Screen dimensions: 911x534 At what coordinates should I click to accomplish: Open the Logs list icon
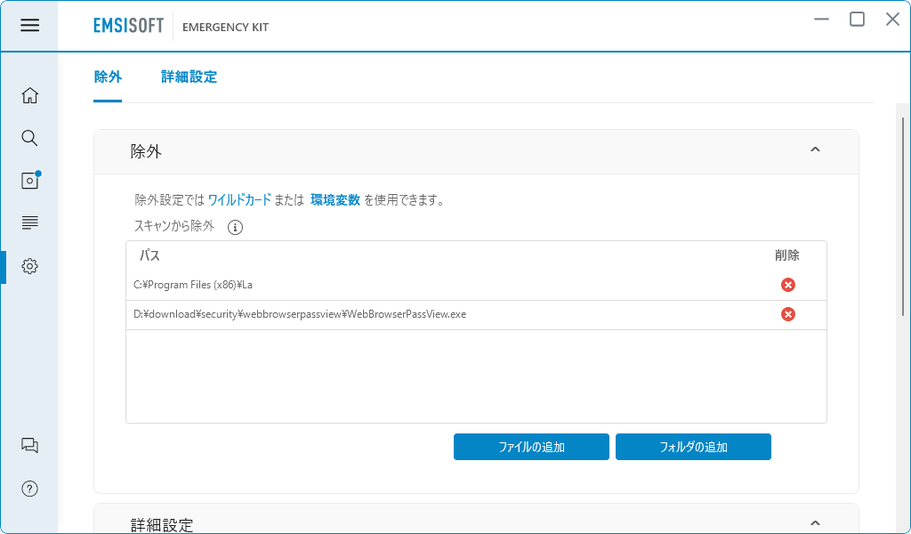(x=30, y=223)
